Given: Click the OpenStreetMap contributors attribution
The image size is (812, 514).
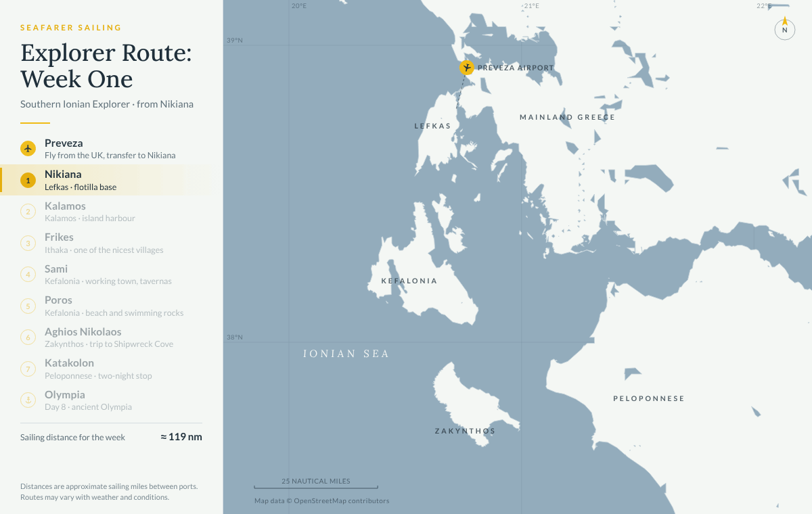Looking at the screenshot, I should coord(321,501).
